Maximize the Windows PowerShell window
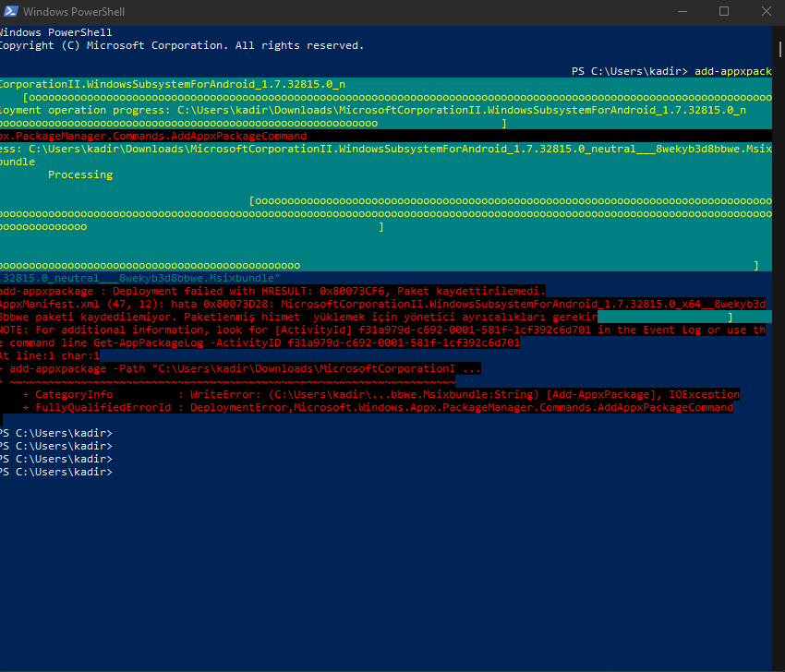The image size is (785, 672). [x=724, y=11]
